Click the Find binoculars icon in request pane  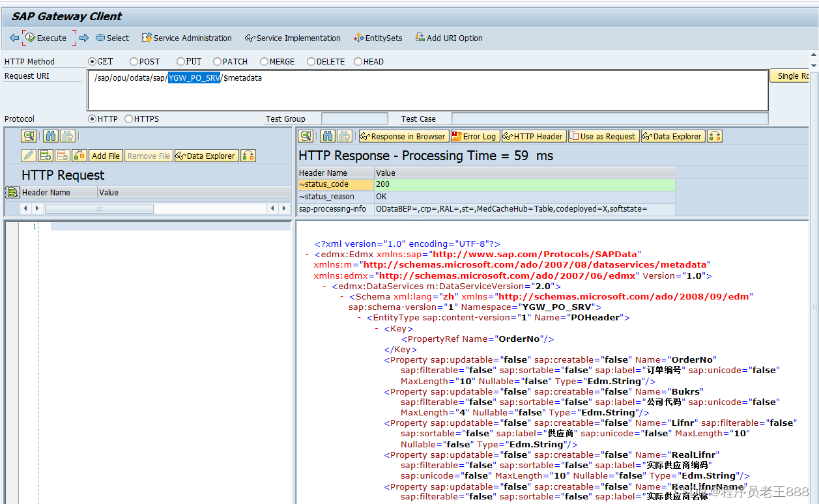51,136
